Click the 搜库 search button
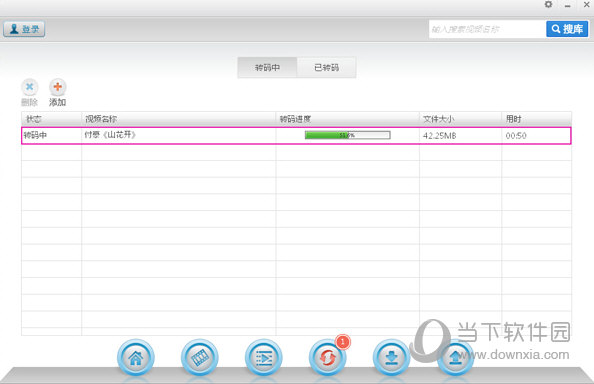594x384 pixels. pyautogui.click(x=567, y=29)
